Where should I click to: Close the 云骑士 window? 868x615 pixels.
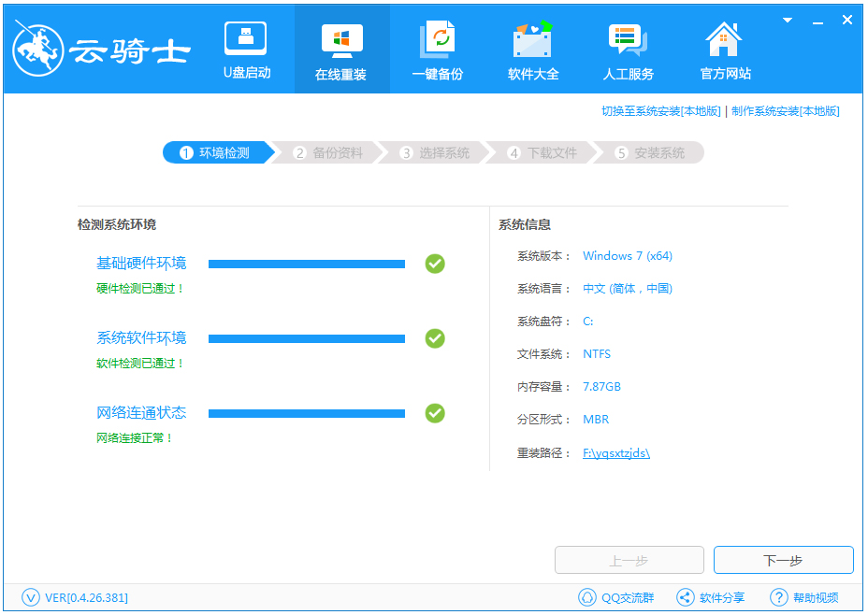tap(847, 20)
